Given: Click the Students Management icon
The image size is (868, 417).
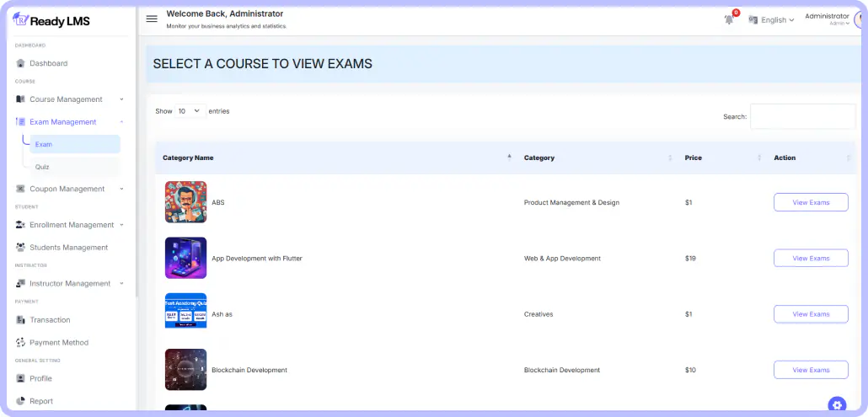Looking at the screenshot, I should [21, 248].
